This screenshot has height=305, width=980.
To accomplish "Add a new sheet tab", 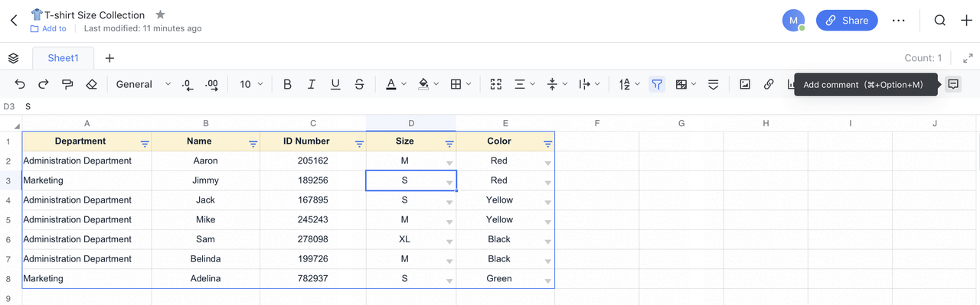I will click(x=109, y=58).
